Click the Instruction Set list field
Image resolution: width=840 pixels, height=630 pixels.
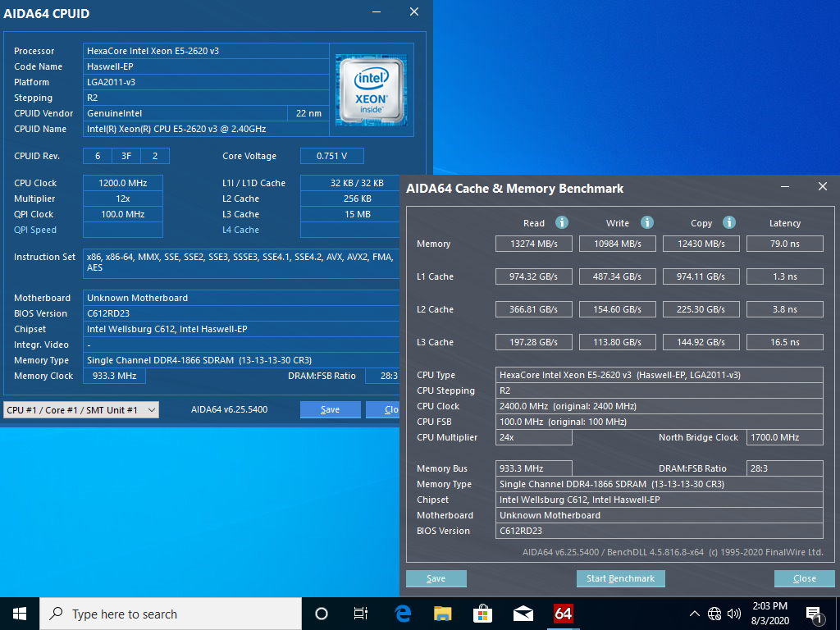click(x=241, y=263)
